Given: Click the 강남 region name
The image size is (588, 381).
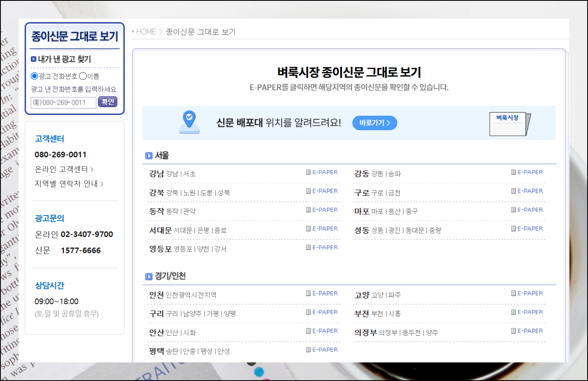Looking at the screenshot, I should [x=157, y=174].
